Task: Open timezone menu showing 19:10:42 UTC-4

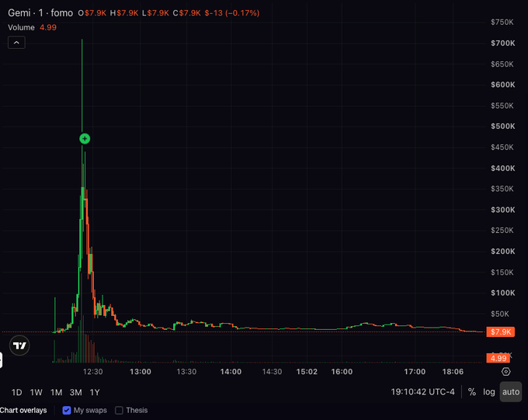Action: point(422,392)
